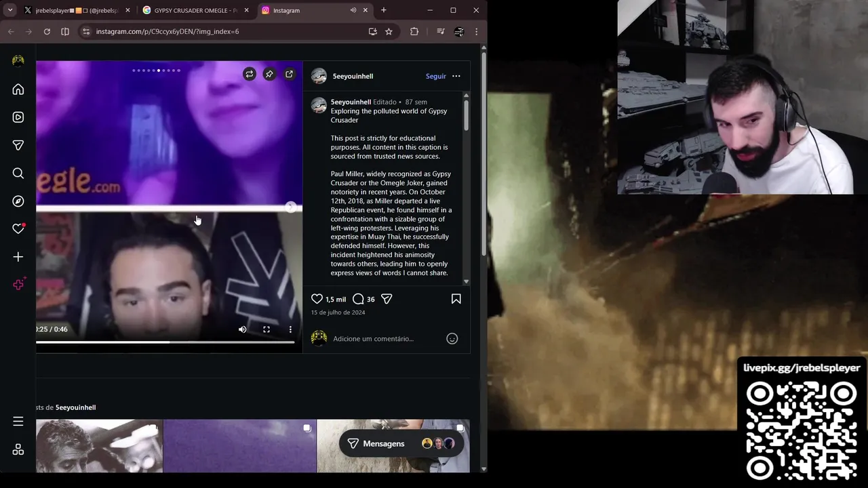Click Seguir to follow 5eeyouinhell

436,76
